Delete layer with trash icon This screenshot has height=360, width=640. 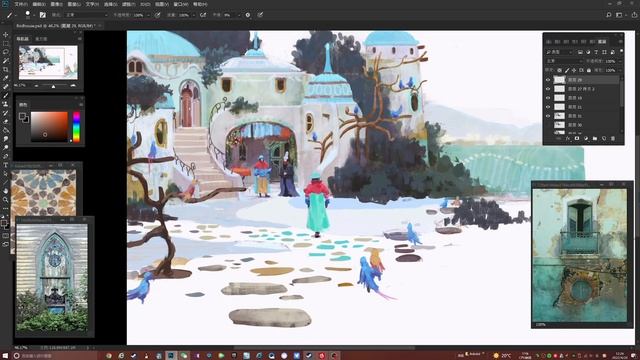point(613,138)
